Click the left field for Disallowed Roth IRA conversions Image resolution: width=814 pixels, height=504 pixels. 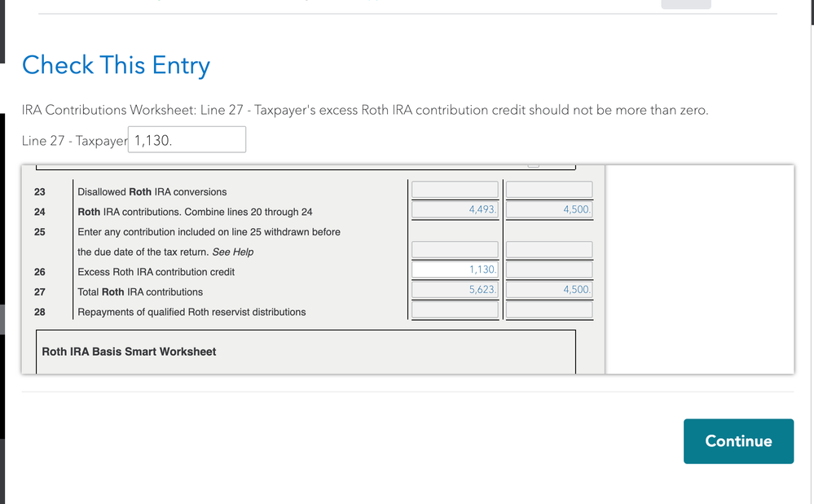pos(455,190)
